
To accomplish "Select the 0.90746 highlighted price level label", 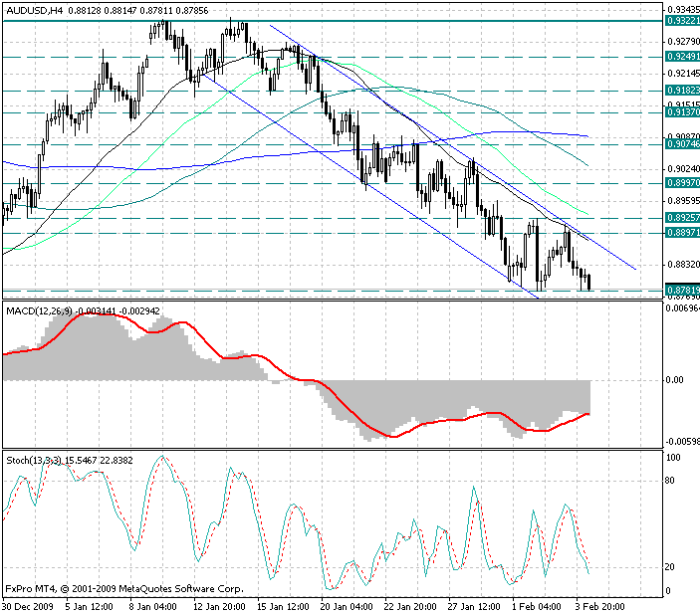I will pos(682,144).
